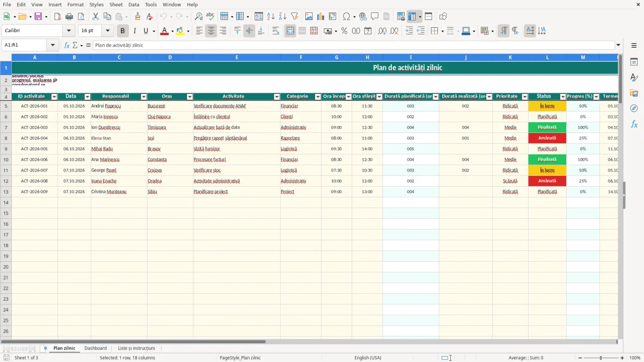Switch to Liste și instrucțiuni sheet tab
The image size is (644, 362).
(x=136, y=348)
